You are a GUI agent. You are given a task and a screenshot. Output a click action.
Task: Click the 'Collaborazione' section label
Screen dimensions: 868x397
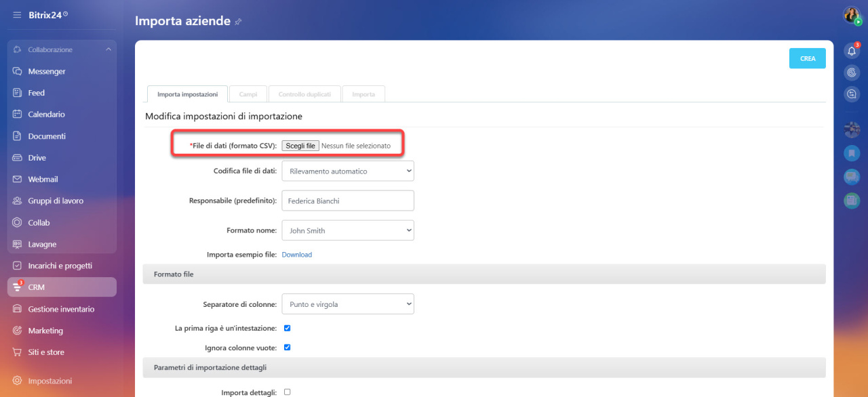[x=50, y=49]
